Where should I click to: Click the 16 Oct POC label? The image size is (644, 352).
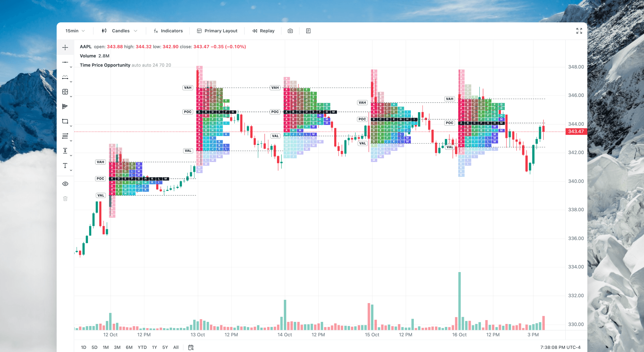click(x=449, y=123)
